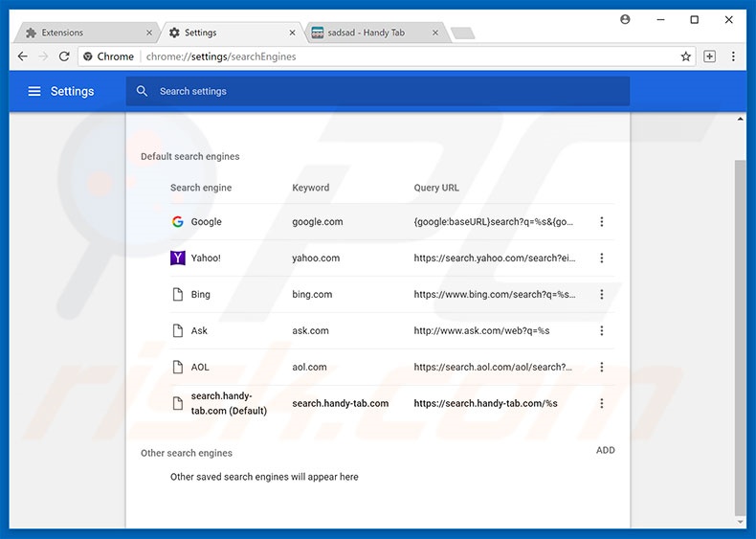Click the Query URL column header
Image resolution: width=756 pixels, height=539 pixels.
(x=436, y=188)
